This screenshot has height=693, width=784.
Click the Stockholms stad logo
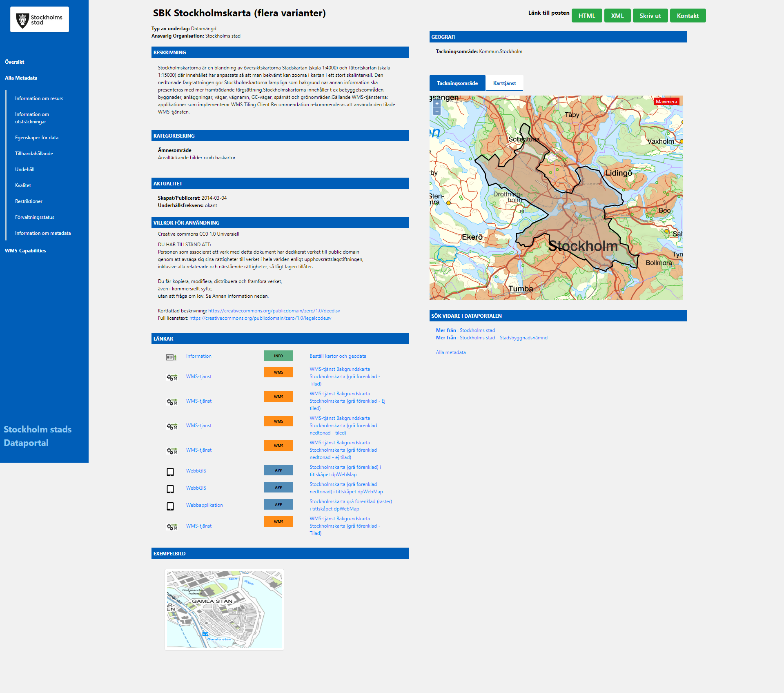click(x=40, y=20)
